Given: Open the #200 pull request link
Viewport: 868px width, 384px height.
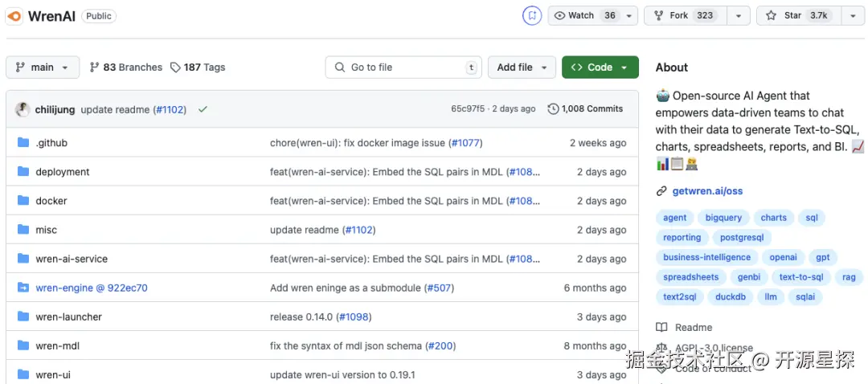Looking at the screenshot, I should point(440,345).
